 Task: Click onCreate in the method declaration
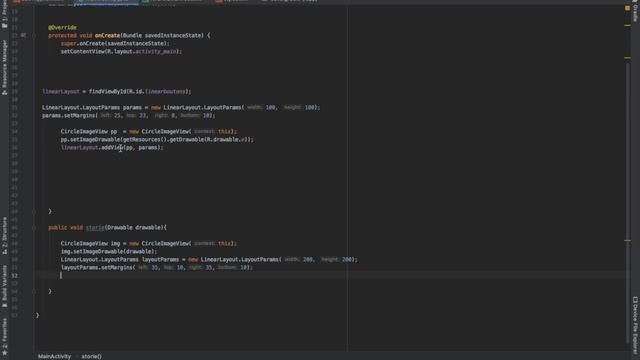pyautogui.click(x=107, y=36)
